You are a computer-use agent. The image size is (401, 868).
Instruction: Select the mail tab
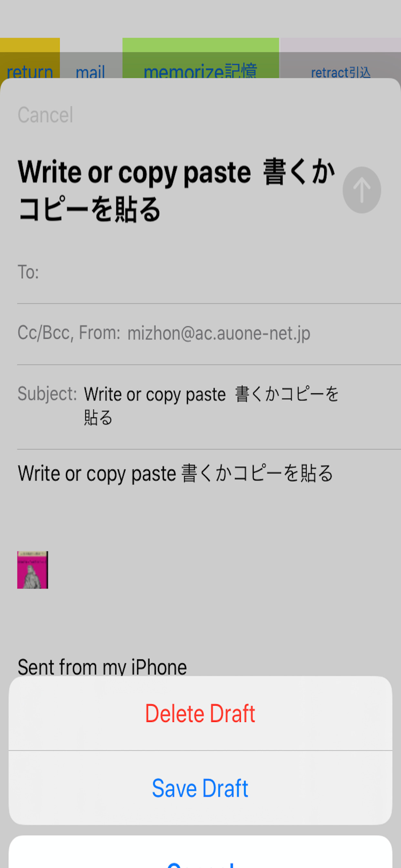[90, 71]
